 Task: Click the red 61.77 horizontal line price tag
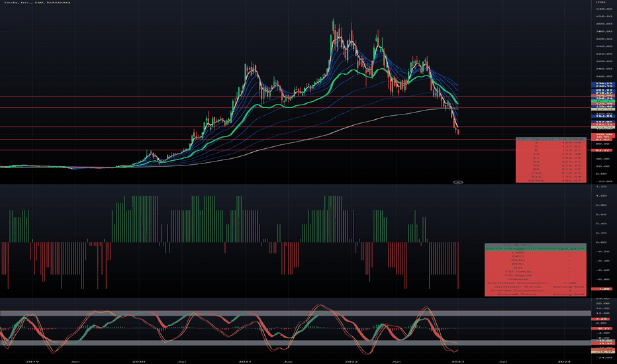pyautogui.click(x=603, y=150)
